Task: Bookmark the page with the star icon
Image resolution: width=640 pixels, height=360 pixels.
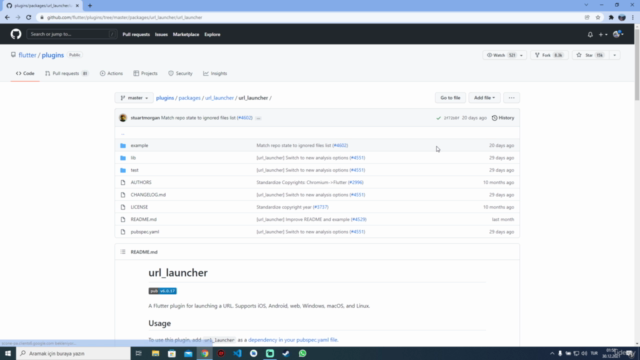Action: click(x=598, y=18)
